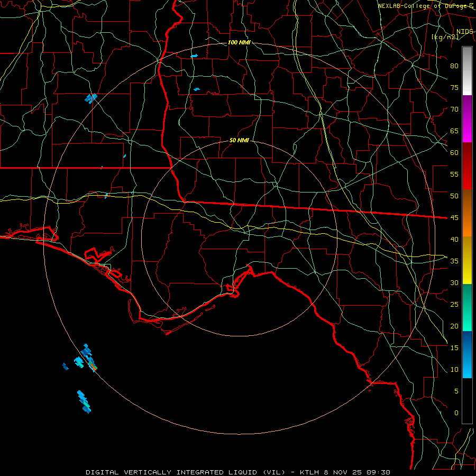The height and width of the screenshot is (476, 476).
Task: Click scale value 40
Action: [454, 239]
